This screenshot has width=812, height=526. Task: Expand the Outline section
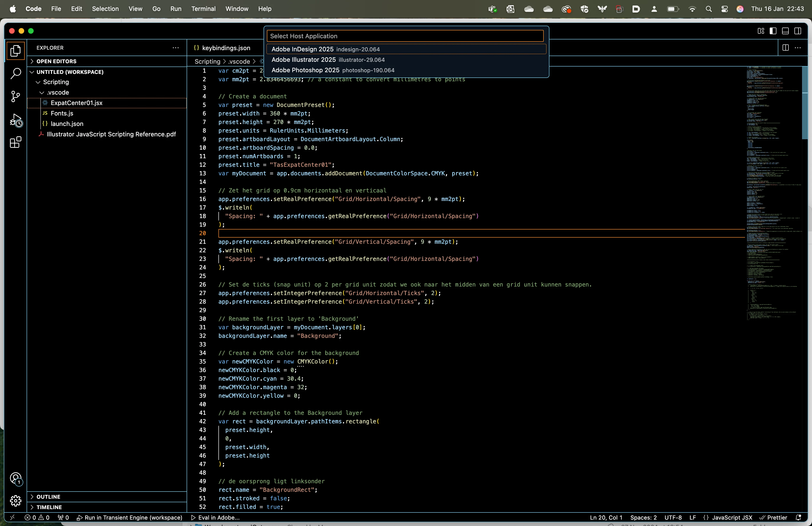(48, 497)
